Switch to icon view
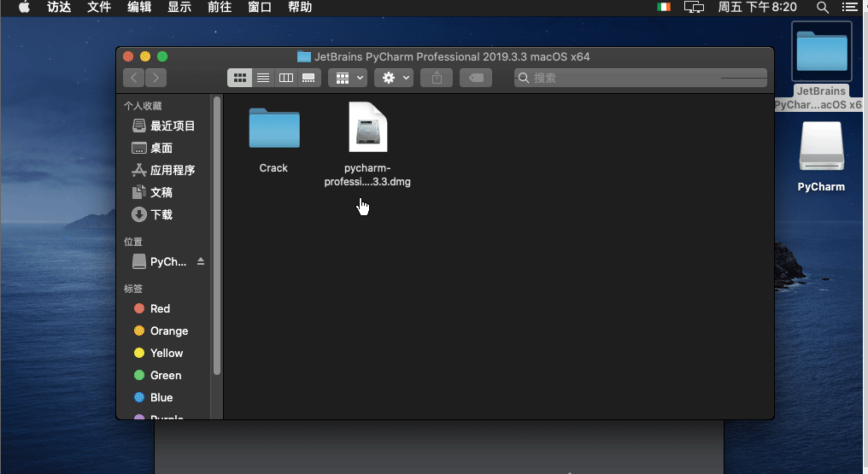The image size is (868, 474). pyautogui.click(x=240, y=78)
